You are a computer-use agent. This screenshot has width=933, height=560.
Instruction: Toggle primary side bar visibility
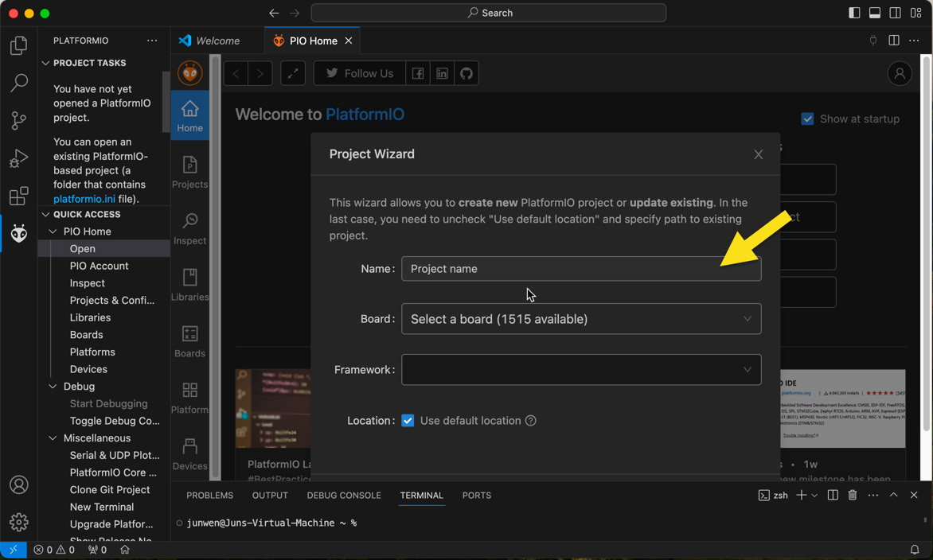tap(854, 13)
